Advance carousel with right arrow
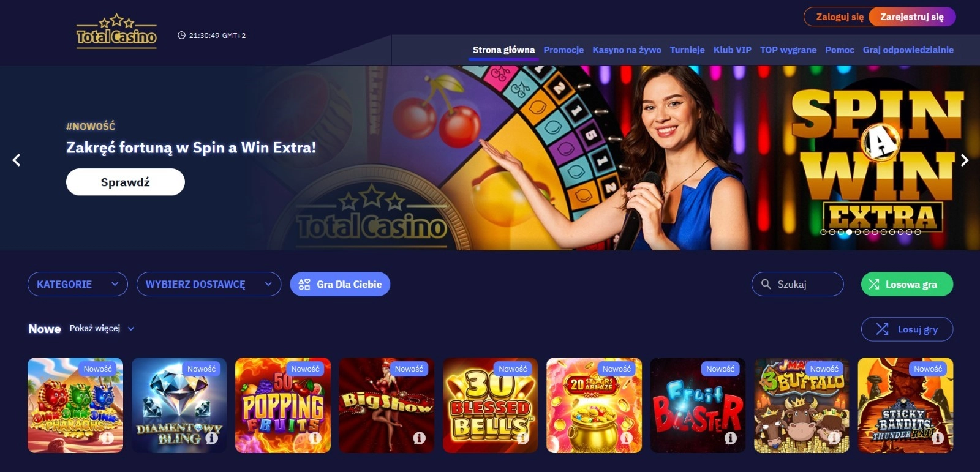 click(965, 160)
